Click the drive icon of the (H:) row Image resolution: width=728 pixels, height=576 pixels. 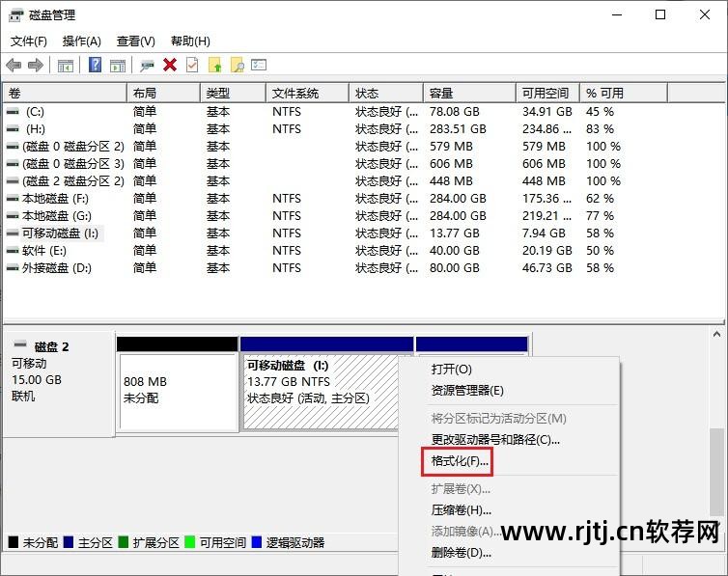tap(13, 129)
